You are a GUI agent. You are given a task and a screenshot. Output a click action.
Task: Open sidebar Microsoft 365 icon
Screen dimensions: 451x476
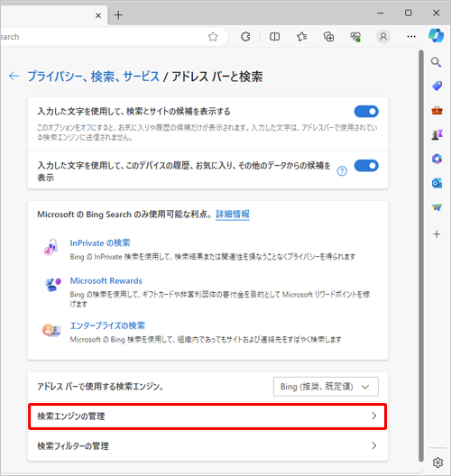pyautogui.click(x=437, y=159)
